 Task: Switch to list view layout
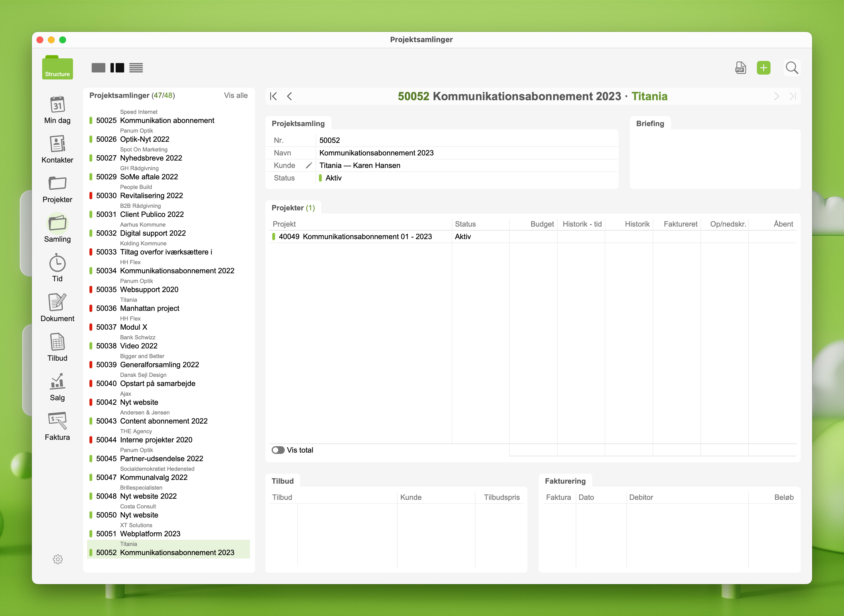[x=136, y=68]
